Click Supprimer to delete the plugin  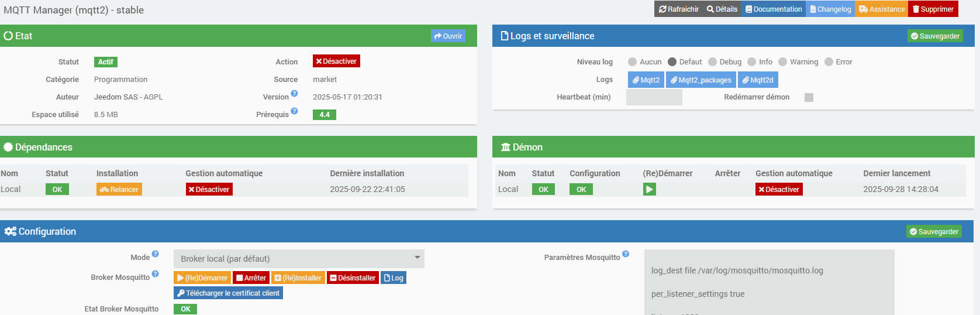(x=933, y=9)
